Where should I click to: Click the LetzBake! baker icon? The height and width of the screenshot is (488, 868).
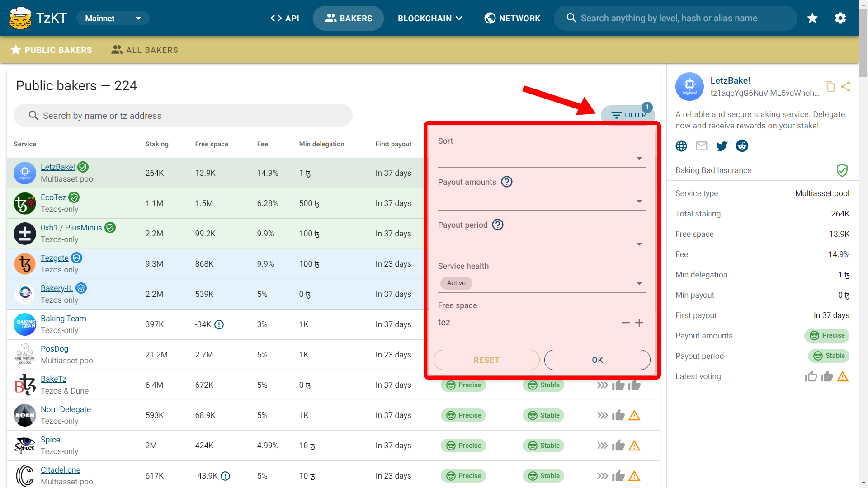pyautogui.click(x=24, y=173)
